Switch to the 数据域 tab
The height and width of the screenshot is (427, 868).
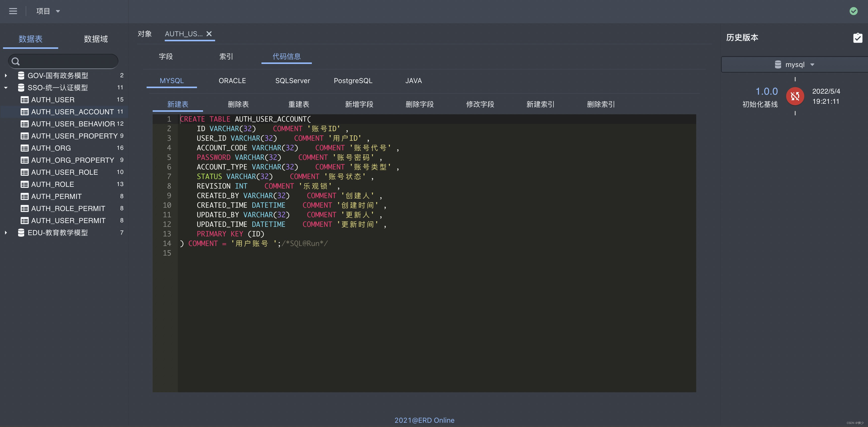coord(96,39)
